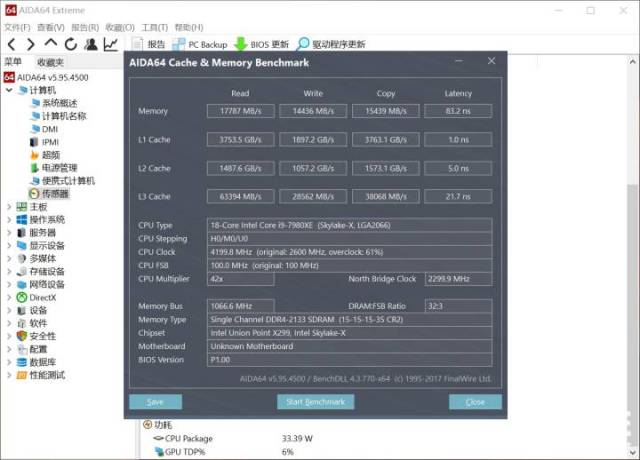The image size is (640, 460).
Task: Select the 显示设备 tree item
Action: point(41,246)
